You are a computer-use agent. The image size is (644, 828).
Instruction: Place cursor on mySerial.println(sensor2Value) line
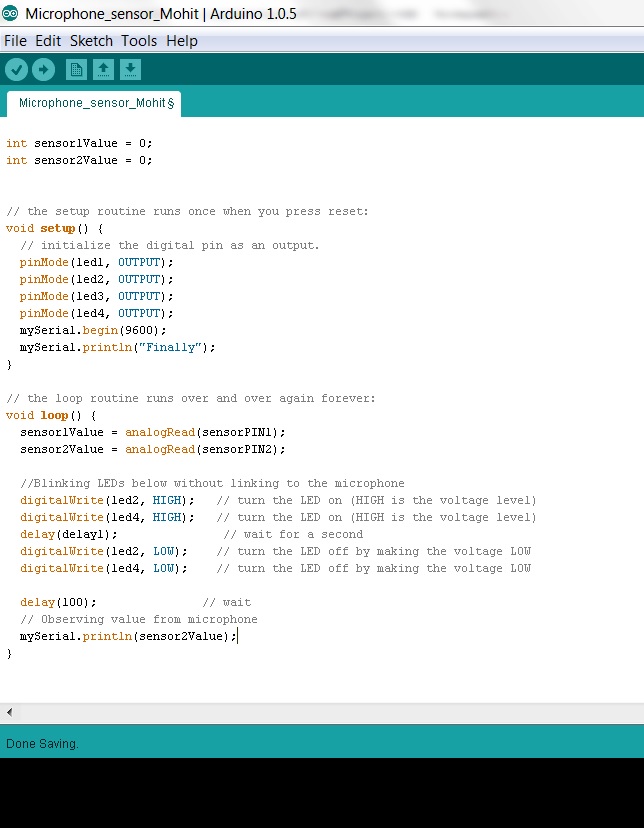pos(128,636)
